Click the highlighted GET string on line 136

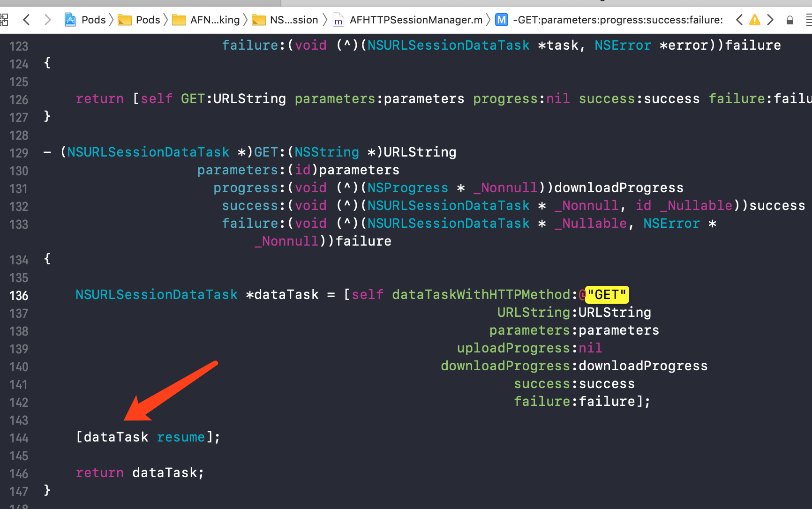[x=607, y=295]
